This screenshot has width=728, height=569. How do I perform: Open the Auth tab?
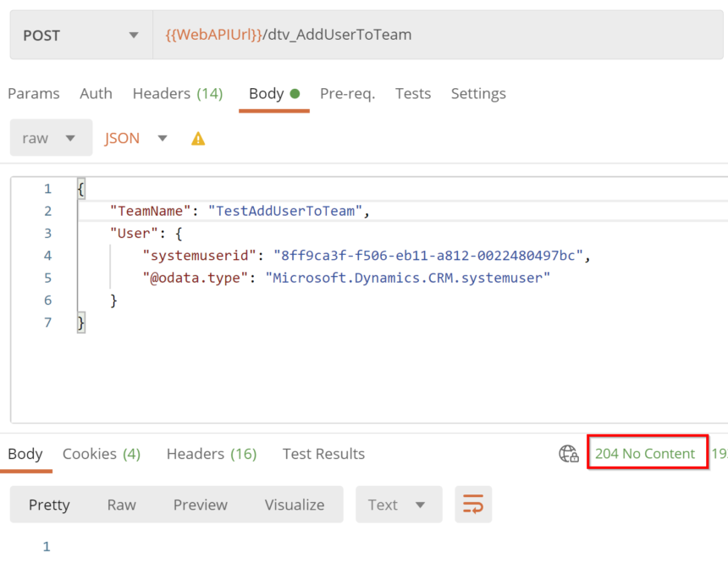[x=96, y=94]
